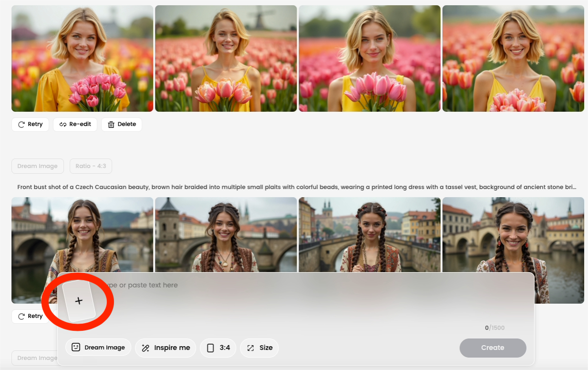
Task: Click Retry under the tulip images
Action: [x=30, y=125]
